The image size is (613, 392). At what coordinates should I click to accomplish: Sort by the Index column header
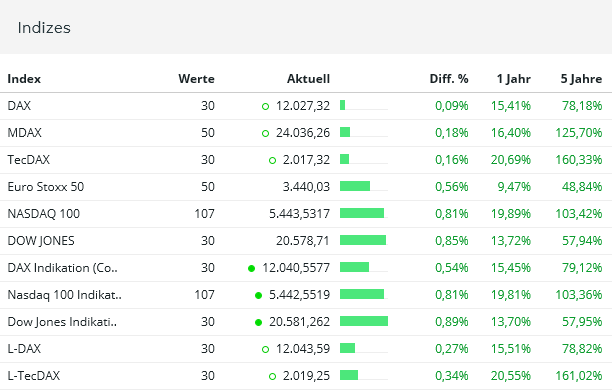(24, 79)
